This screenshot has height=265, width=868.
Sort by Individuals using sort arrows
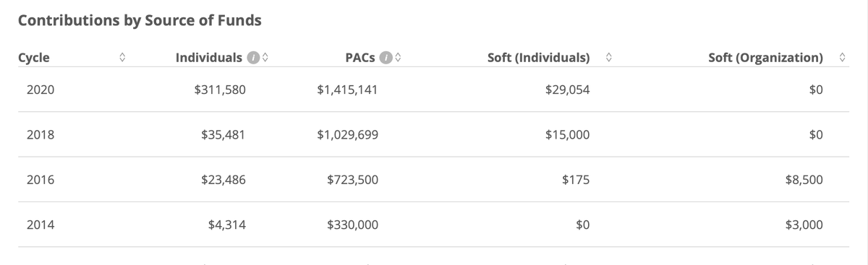pyautogui.click(x=265, y=57)
